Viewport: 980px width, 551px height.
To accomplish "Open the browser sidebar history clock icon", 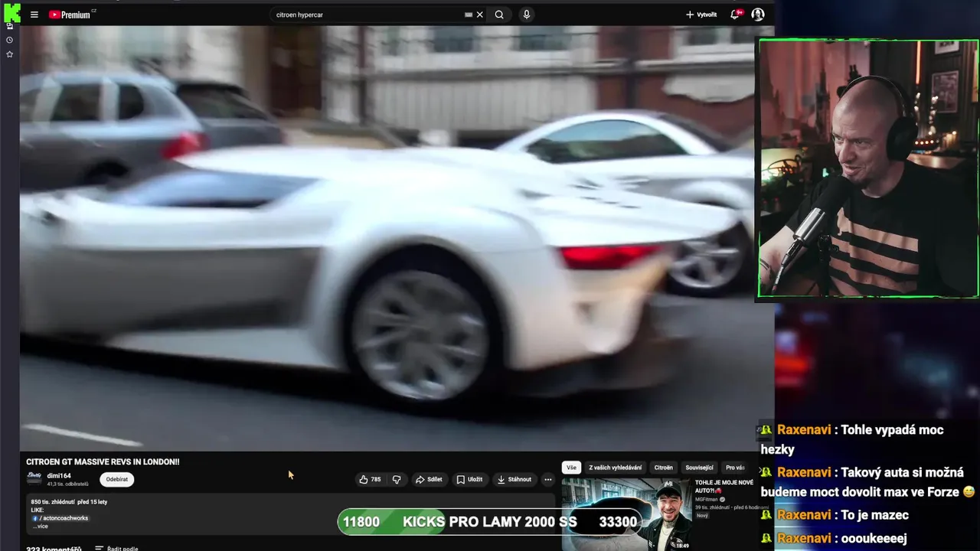I will pyautogui.click(x=9, y=40).
